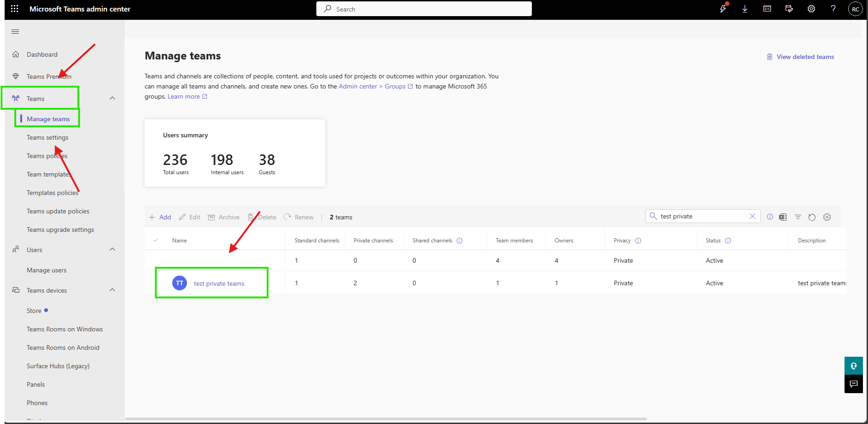Collapse the Teams navigation section chevron
Image resolution: width=868 pixels, height=424 pixels.
point(112,98)
